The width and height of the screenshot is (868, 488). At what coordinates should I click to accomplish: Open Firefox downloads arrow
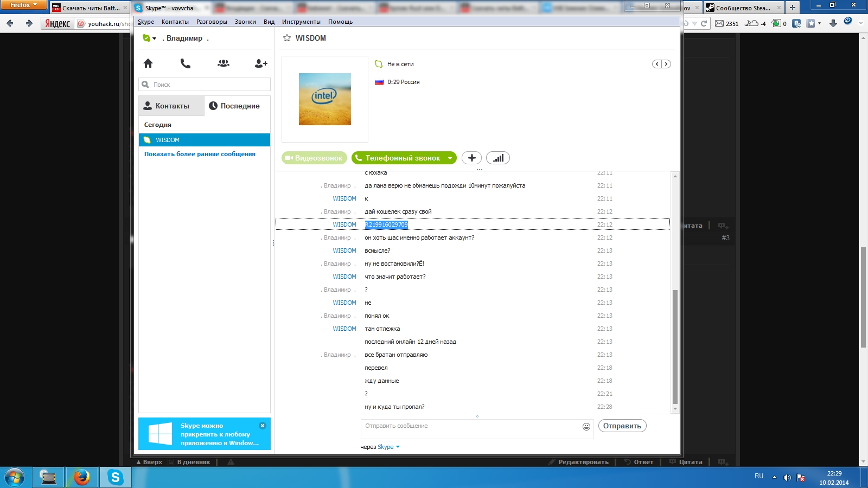(x=833, y=23)
